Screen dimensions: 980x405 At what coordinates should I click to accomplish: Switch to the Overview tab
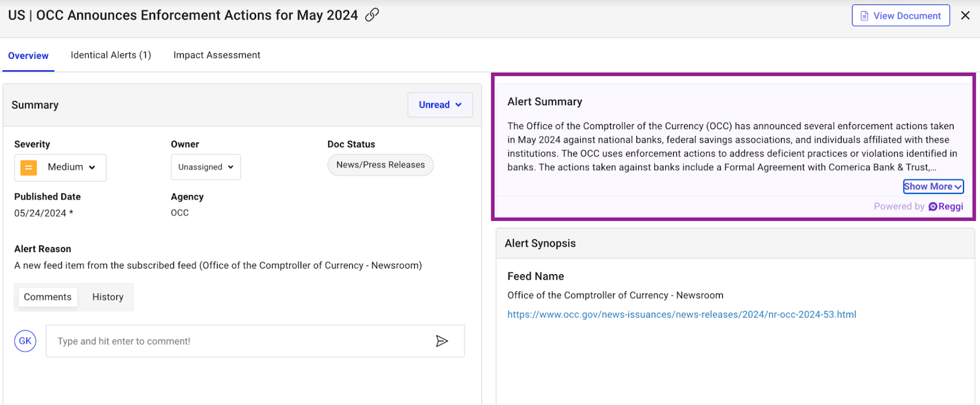[28, 56]
